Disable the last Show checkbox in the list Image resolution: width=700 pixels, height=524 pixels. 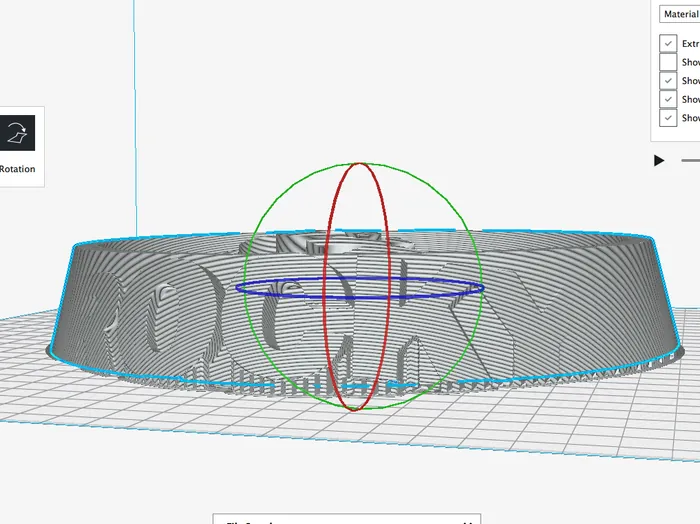click(x=668, y=118)
